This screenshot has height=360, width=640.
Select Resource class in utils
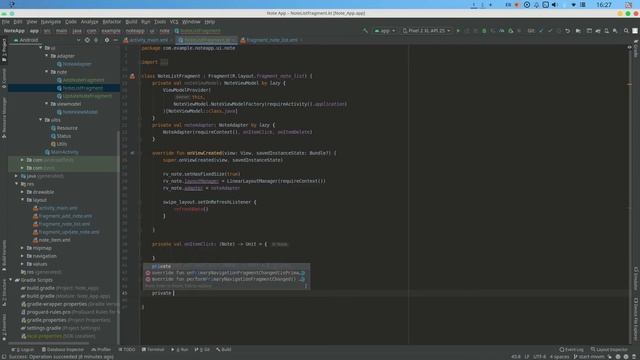[x=67, y=128]
